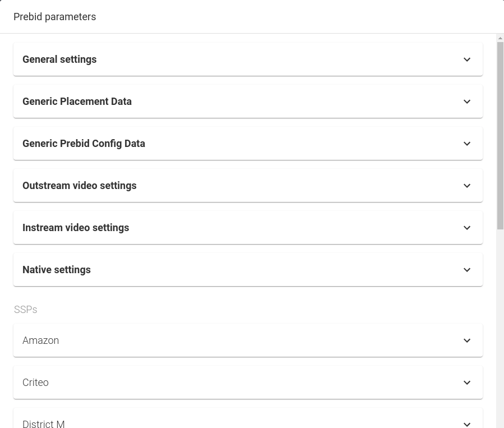Expand the Instream video settings panel

point(248,227)
